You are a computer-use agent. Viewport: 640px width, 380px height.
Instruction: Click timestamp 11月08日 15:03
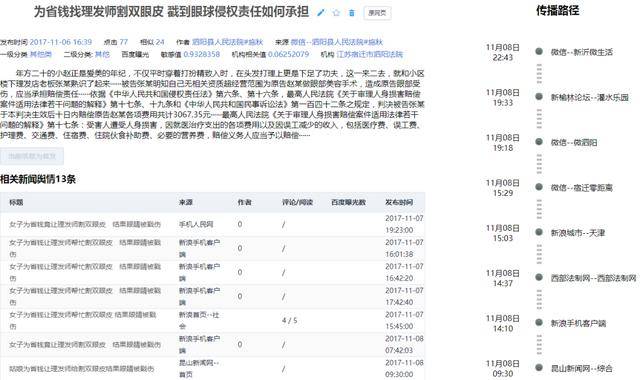click(x=502, y=233)
